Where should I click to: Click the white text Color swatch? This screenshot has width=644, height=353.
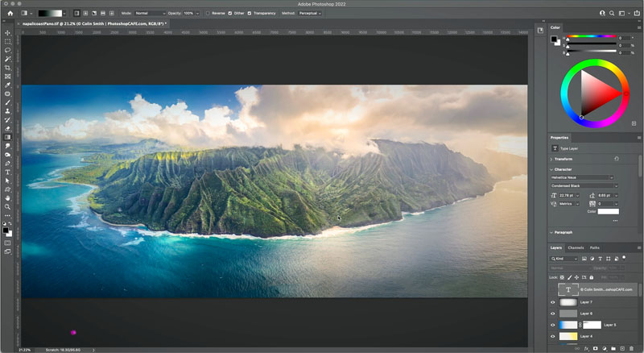coord(608,211)
